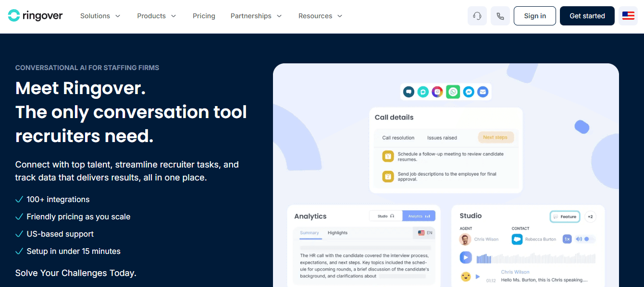The width and height of the screenshot is (644, 287).
Task: Click the EN language flag in Analytics
Action: pos(425,233)
